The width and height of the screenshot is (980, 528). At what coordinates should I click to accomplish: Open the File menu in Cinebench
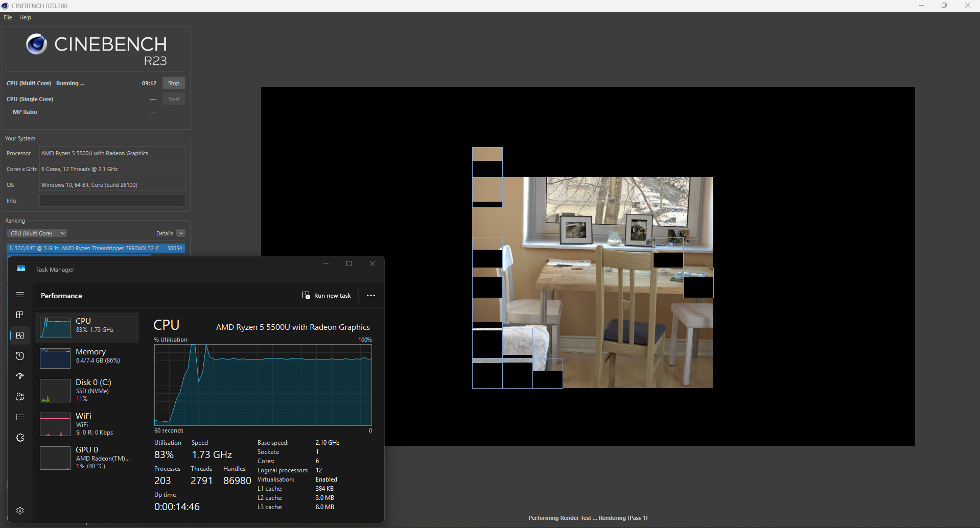click(x=8, y=17)
